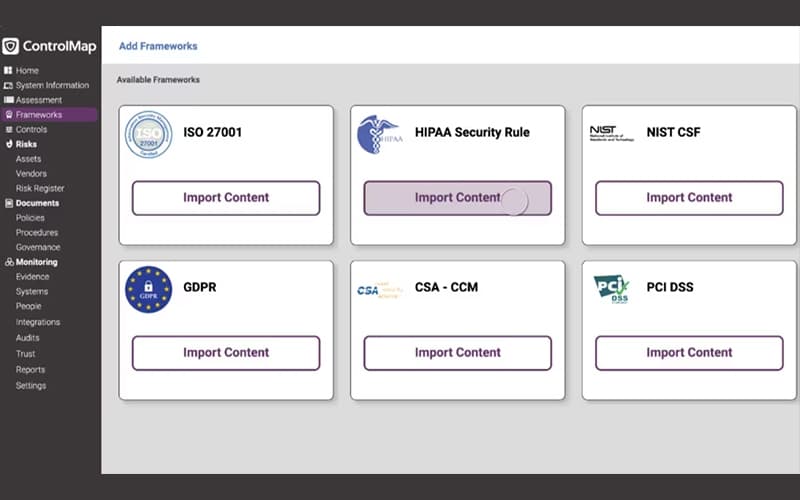Click the Risks flame icon
This screenshot has height=500, width=800.
tap(9, 144)
